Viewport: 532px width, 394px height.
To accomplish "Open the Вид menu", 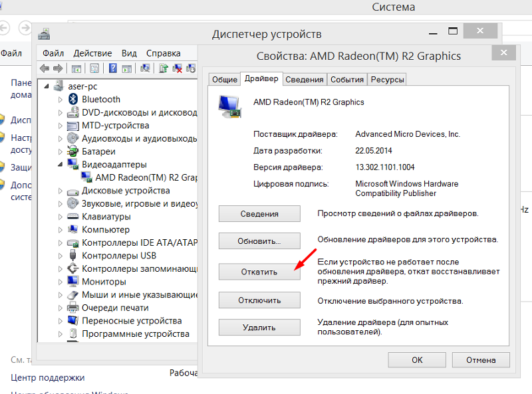I will pos(129,53).
